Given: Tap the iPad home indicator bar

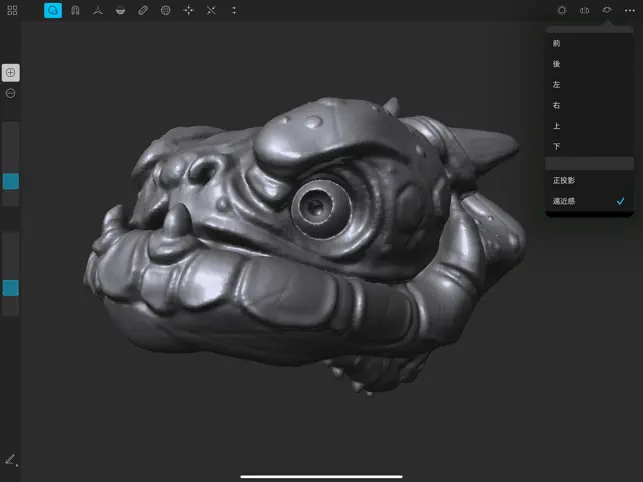Looking at the screenshot, I should pos(322,476).
